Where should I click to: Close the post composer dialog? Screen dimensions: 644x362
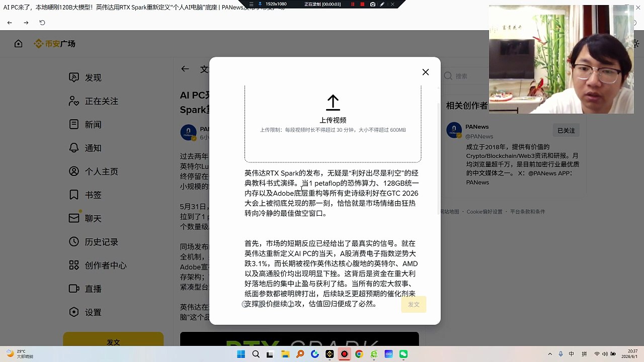pos(426,72)
